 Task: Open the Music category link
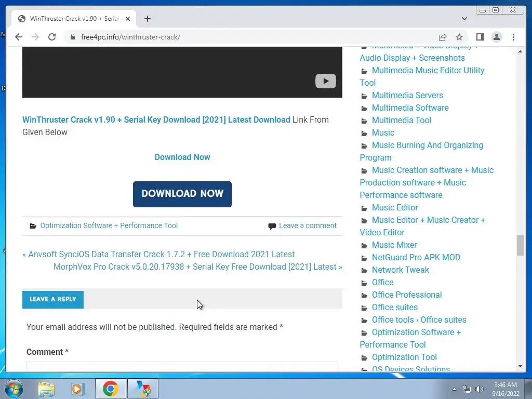pyautogui.click(x=383, y=132)
